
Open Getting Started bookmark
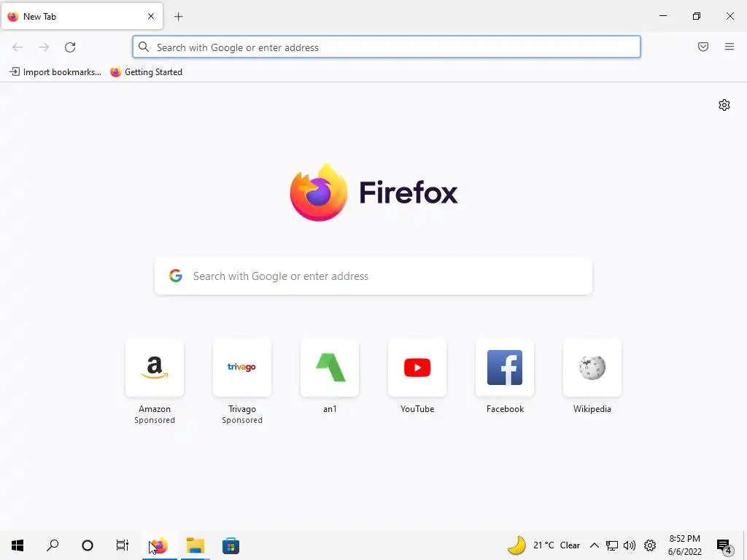(146, 72)
